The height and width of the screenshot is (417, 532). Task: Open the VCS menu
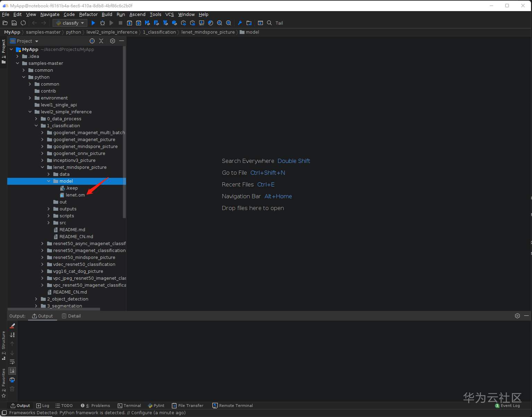tap(169, 14)
